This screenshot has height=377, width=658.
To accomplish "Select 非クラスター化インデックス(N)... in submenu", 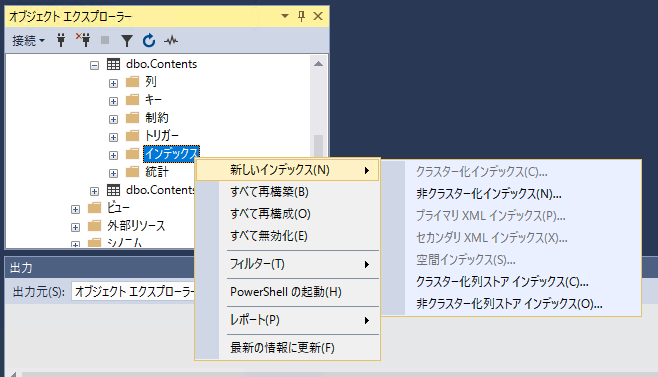I will point(512,194).
